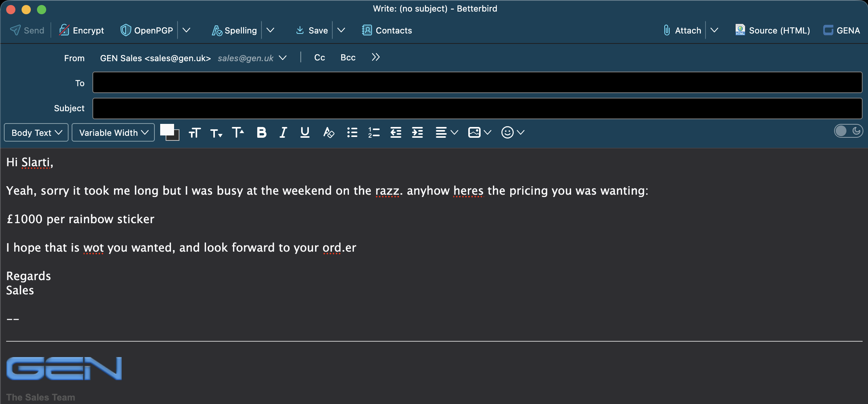Click the misspelled word 'razz'
Viewport: 868px width, 404px height.
click(387, 191)
